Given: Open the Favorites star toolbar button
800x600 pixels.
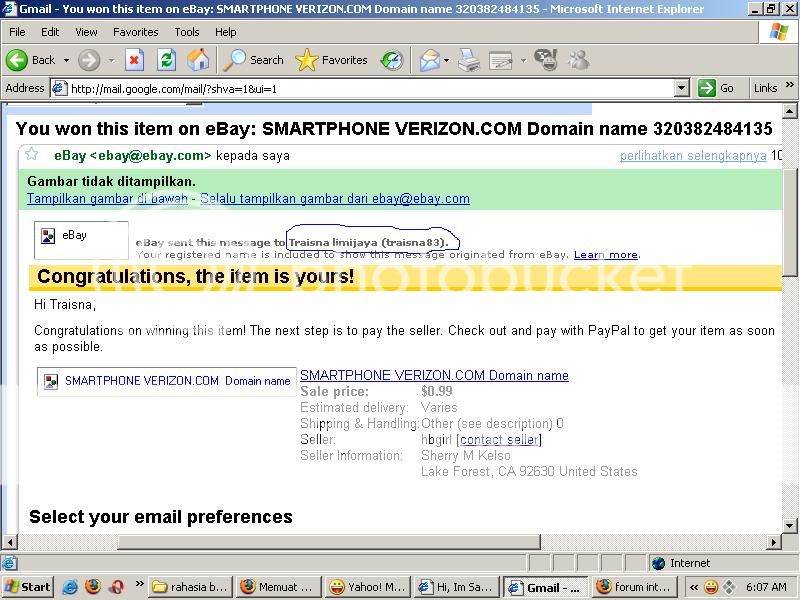Looking at the screenshot, I should click(x=331, y=60).
